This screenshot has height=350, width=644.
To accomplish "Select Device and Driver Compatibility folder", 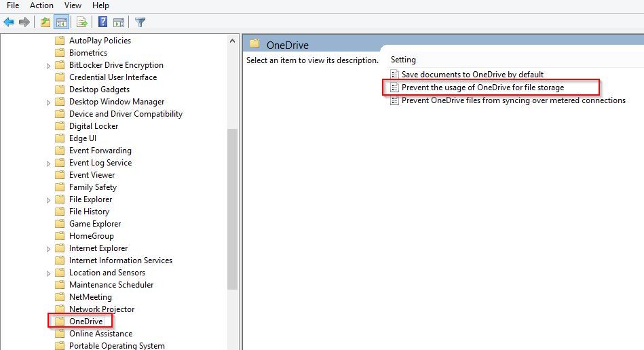I will (126, 114).
